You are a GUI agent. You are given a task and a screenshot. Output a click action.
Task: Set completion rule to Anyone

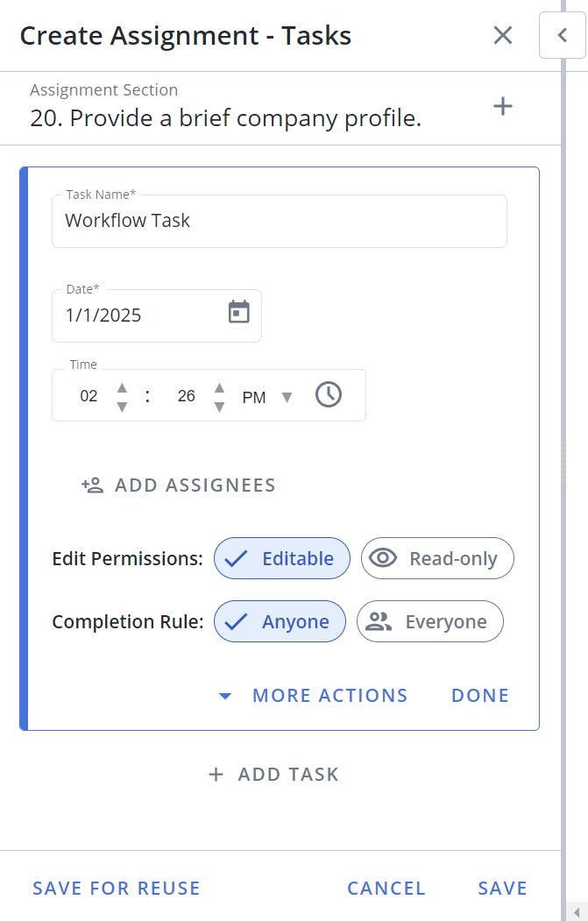[x=280, y=621]
